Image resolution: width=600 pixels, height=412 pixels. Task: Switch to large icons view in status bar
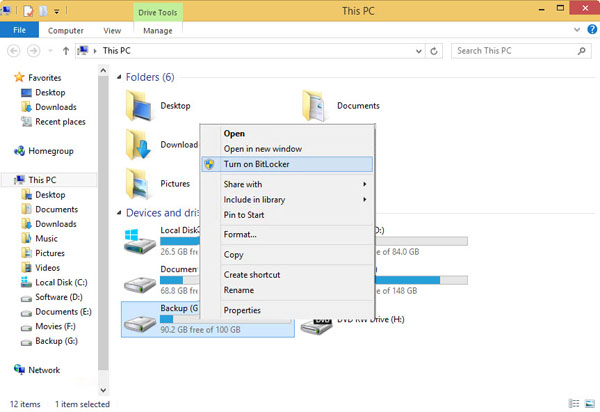point(590,404)
